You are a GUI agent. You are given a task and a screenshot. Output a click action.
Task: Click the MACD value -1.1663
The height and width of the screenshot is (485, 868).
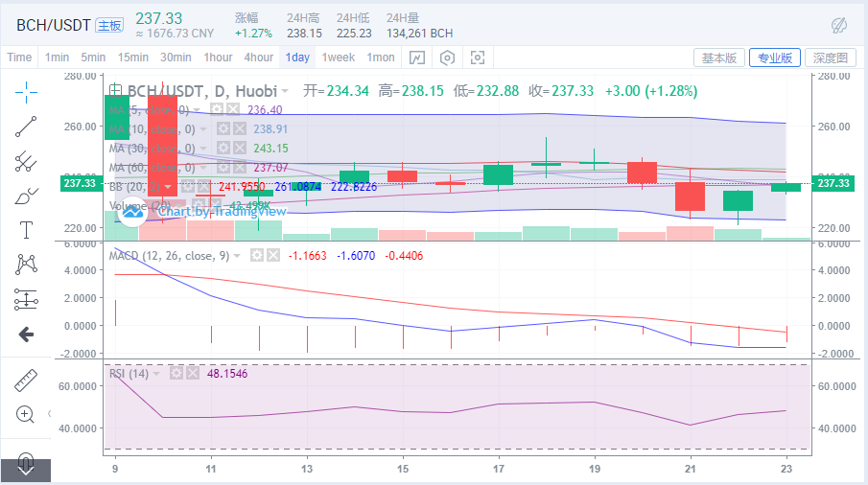(x=307, y=256)
